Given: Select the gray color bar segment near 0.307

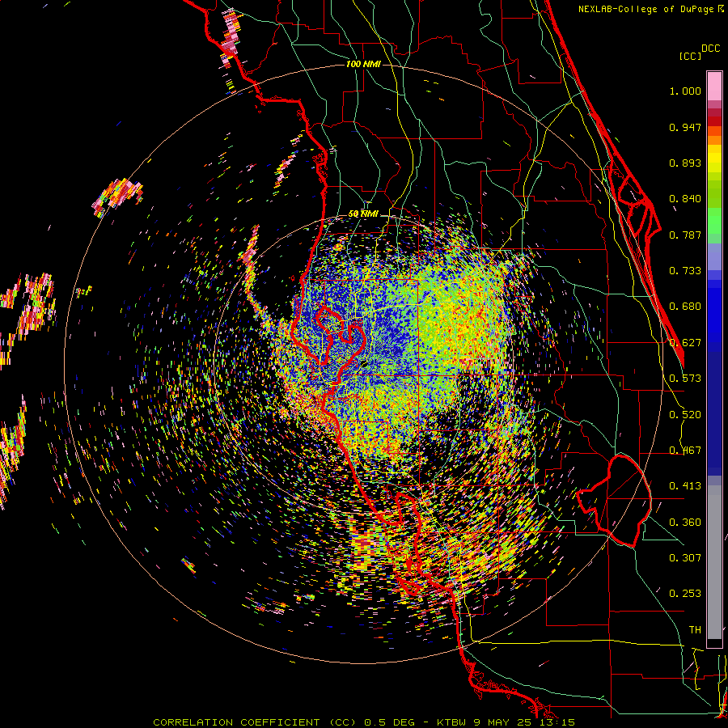Looking at the screenshot, I should coord(714,562).
